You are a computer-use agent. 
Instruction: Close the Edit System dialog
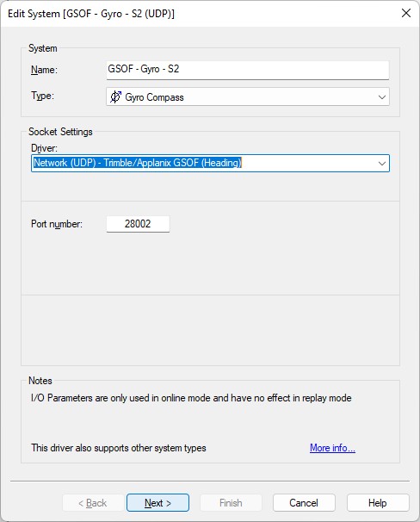coord(406,13)
